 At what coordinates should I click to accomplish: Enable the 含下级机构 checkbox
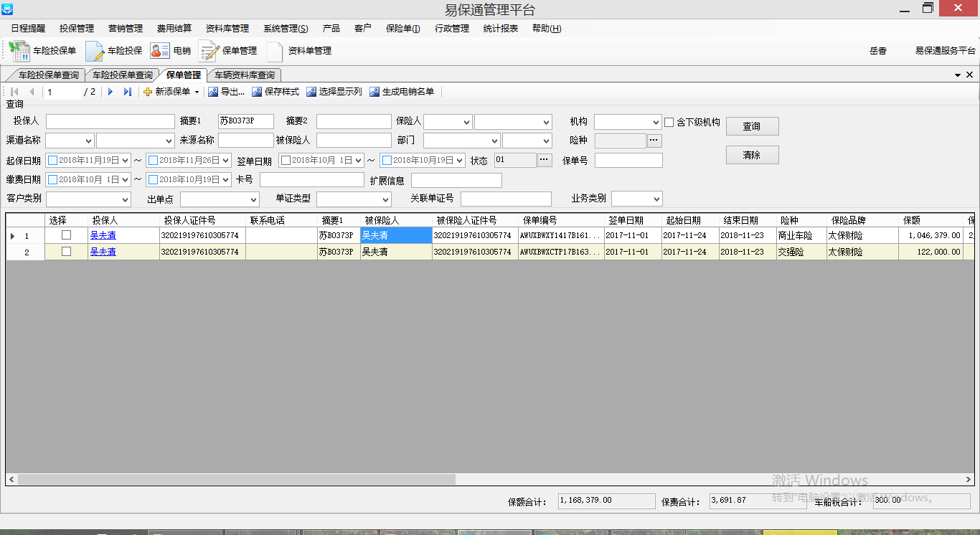click(669, 122)
